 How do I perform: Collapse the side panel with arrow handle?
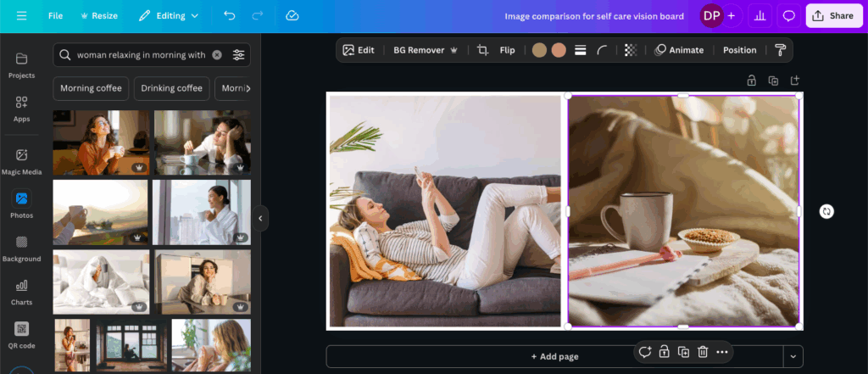pyautogui.click(x=260, y=218)
